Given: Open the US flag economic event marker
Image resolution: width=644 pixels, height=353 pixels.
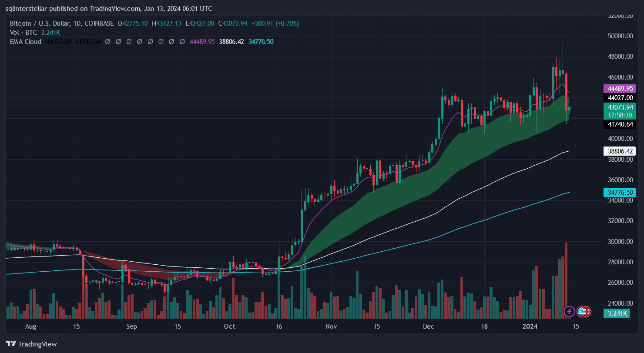Looking at the screenshot, I should coord(582,311).
